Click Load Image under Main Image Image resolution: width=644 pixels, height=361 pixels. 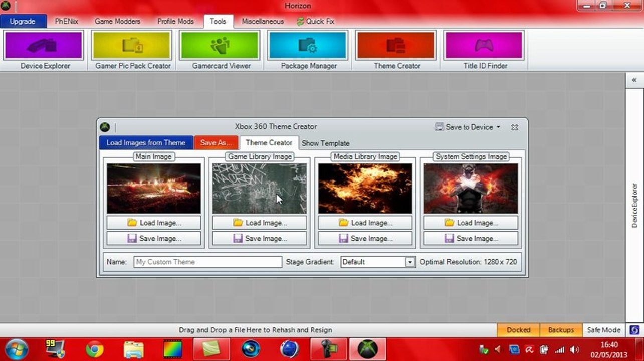click(154, 223)
